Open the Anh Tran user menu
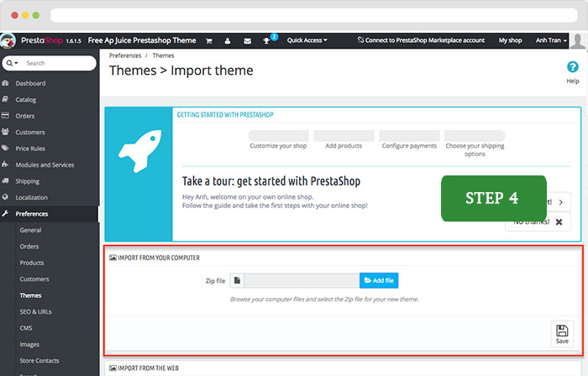This screenshot has height=376, width=588. point(551,40)
